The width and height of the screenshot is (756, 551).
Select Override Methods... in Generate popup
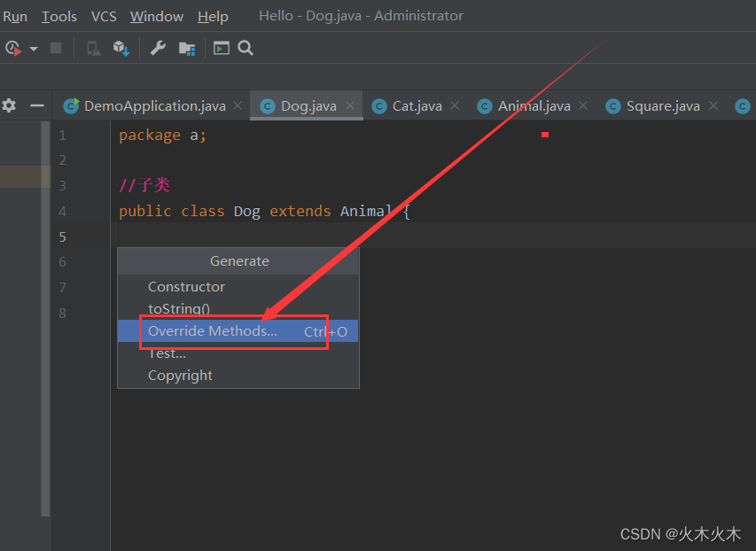pyautogui.click(x=238, y=331)
